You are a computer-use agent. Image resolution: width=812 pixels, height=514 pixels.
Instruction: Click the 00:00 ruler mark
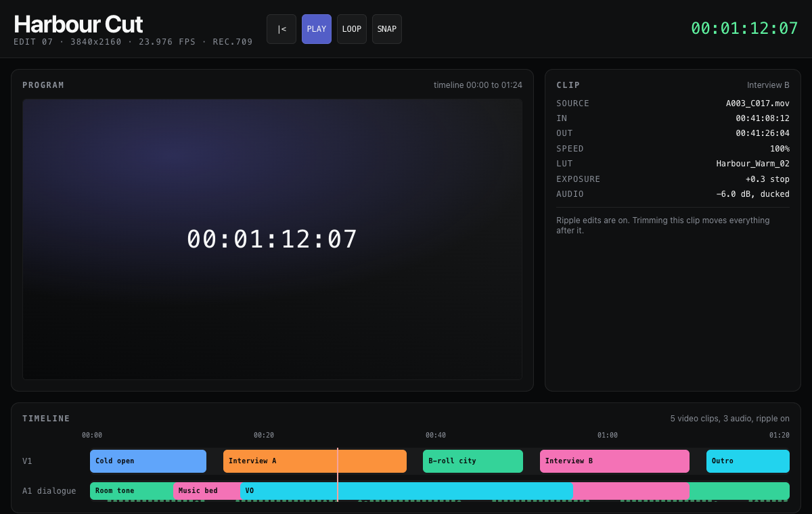[x=92, y=436]
